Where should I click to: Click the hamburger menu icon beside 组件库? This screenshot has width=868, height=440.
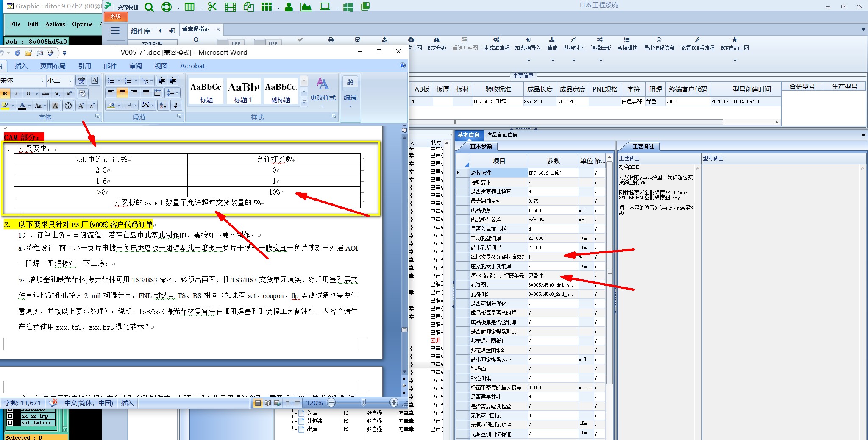pyautogui.click(x=115, y=31)
